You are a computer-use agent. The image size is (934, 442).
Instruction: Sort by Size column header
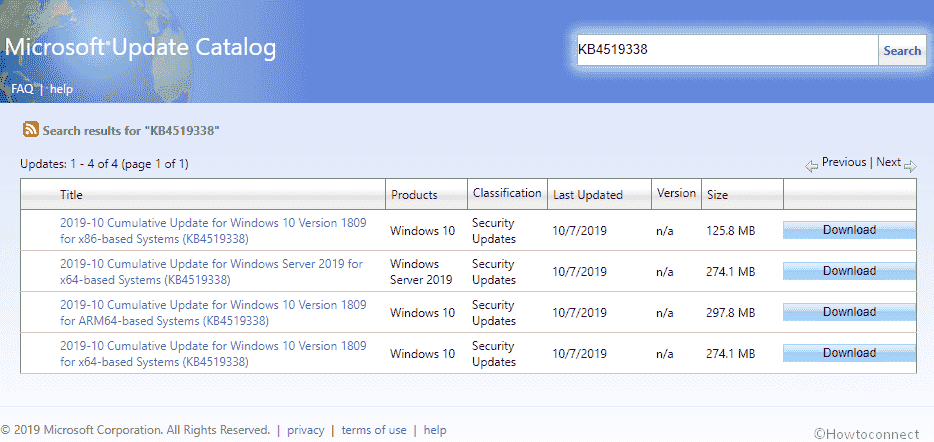pyautogui.click(x=717, y=195)
